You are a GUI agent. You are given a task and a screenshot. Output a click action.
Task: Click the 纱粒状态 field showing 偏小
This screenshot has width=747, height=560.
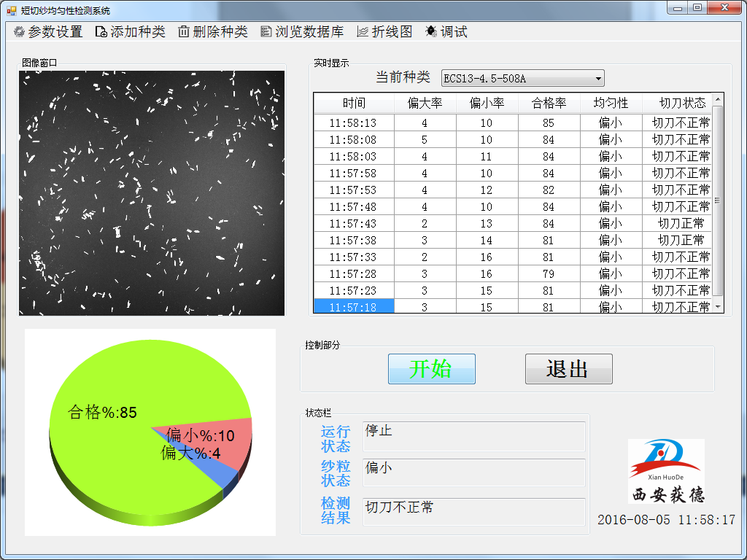(x=474, y=472)
